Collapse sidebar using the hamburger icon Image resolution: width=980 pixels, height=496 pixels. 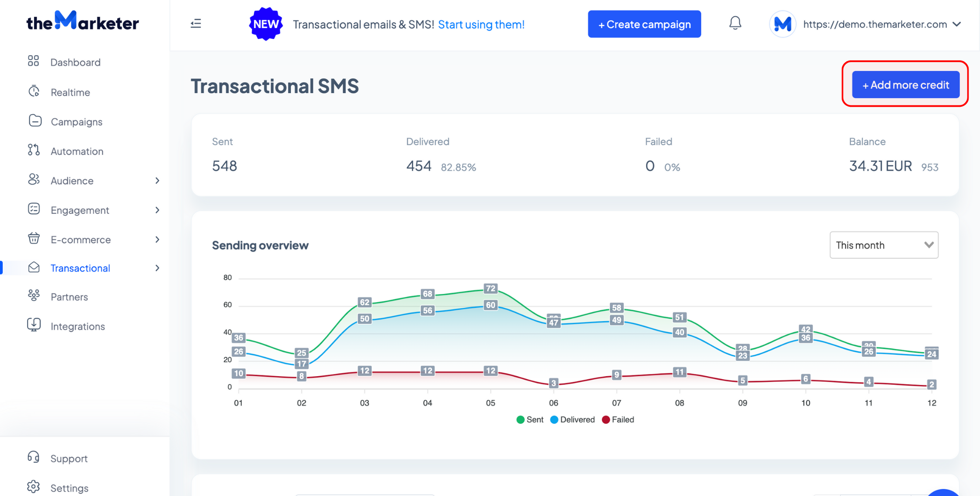coord(196,24)
